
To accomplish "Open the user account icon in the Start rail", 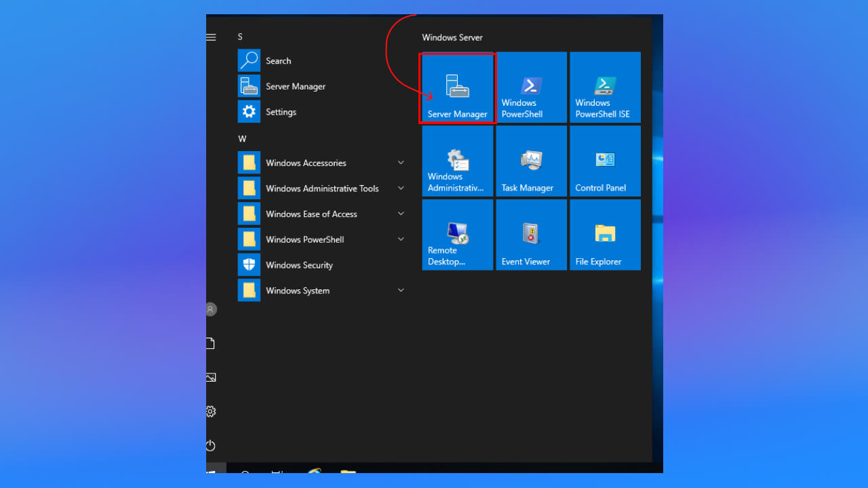I will [x=211, y=309].
